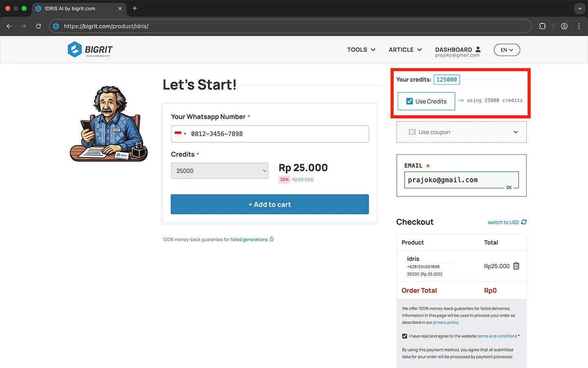Click the Checkout heading
The width and height of the screenshot is (588, 368).
(415, 222)
